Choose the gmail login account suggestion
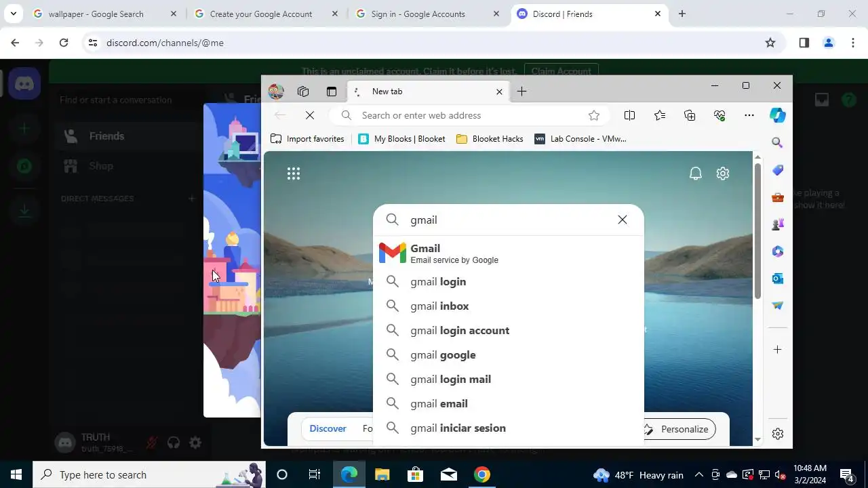The image size is (868, 488). pos(509,330)
